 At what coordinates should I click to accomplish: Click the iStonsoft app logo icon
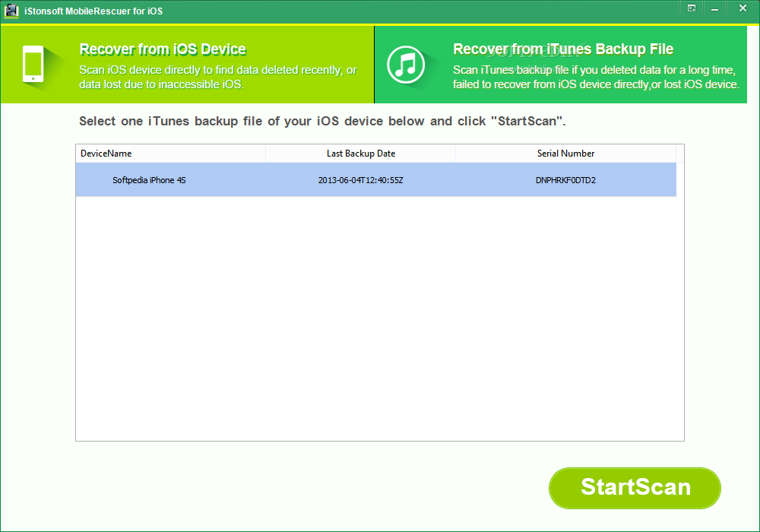point(11,11)
